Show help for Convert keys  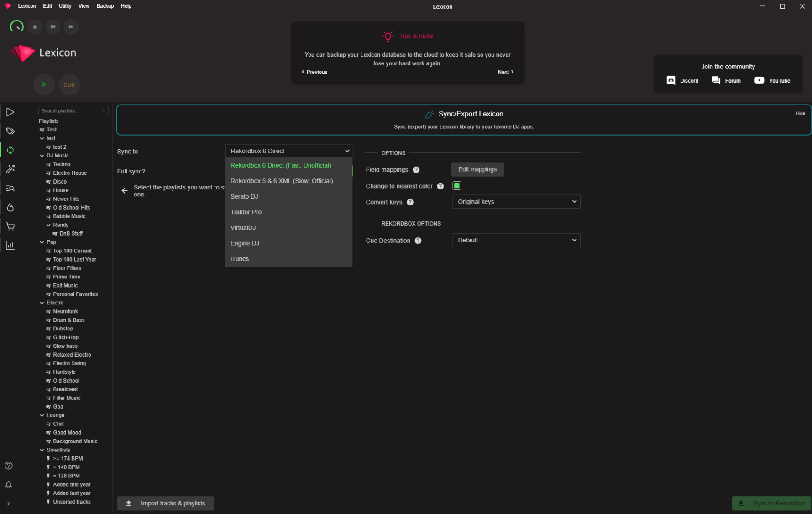coord(410,202)
